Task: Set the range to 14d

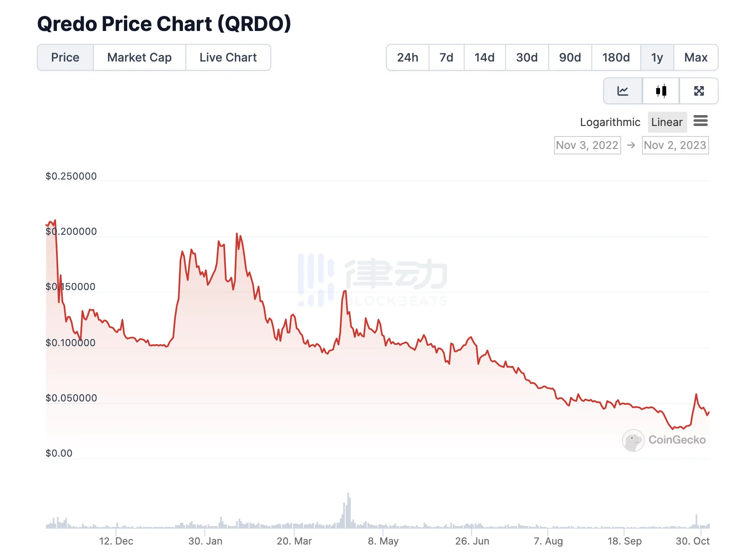Action: 484,57
